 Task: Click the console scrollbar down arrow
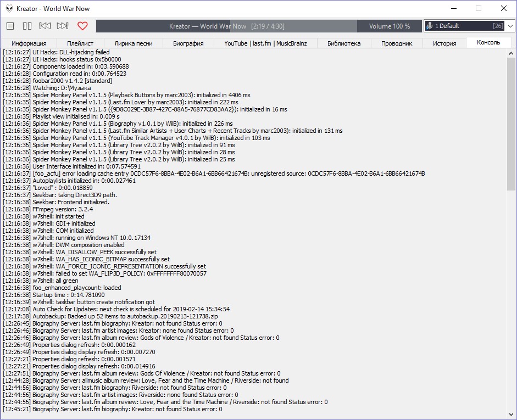pos(511,414)
